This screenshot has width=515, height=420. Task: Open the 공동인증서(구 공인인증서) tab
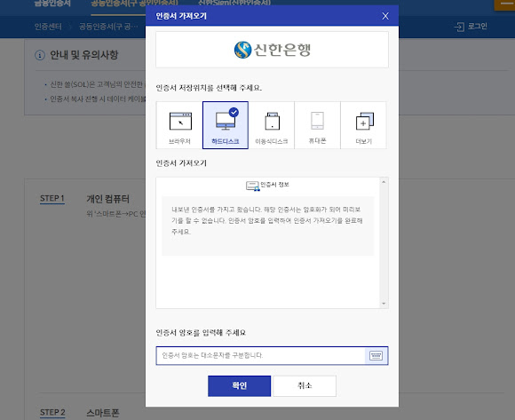point(134,4)
